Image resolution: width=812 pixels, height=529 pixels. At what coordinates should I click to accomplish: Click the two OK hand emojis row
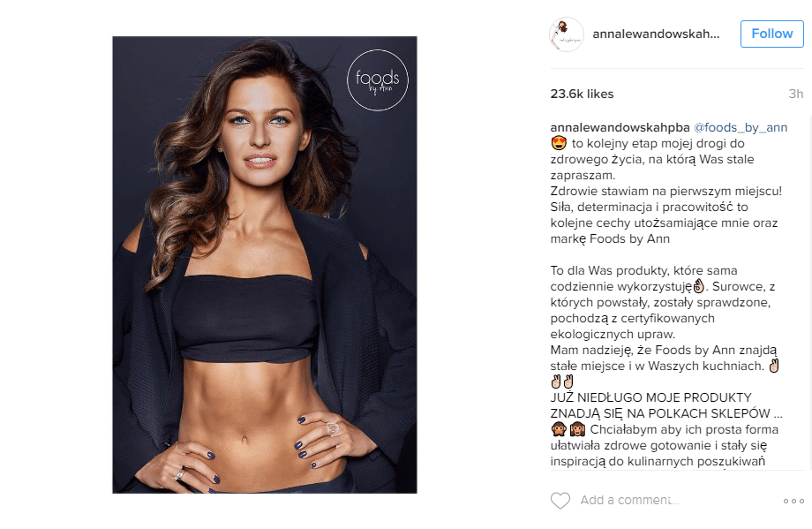coord(562,382)
